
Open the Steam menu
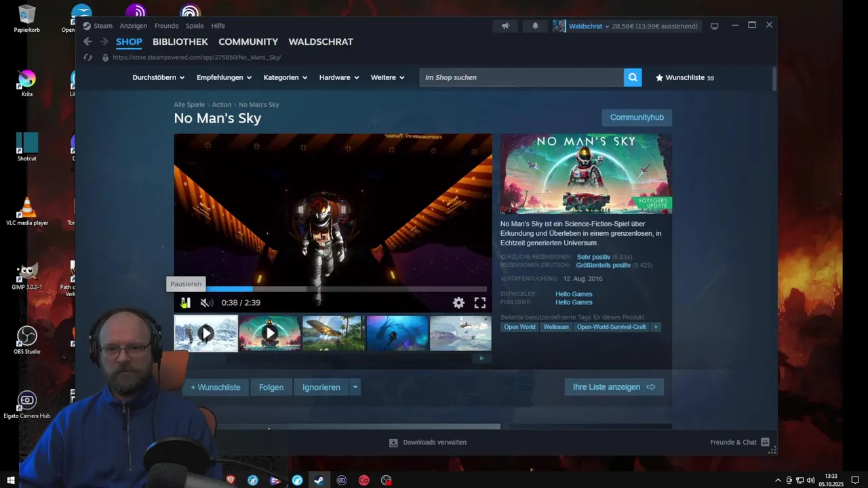click(x=103, y=26)
